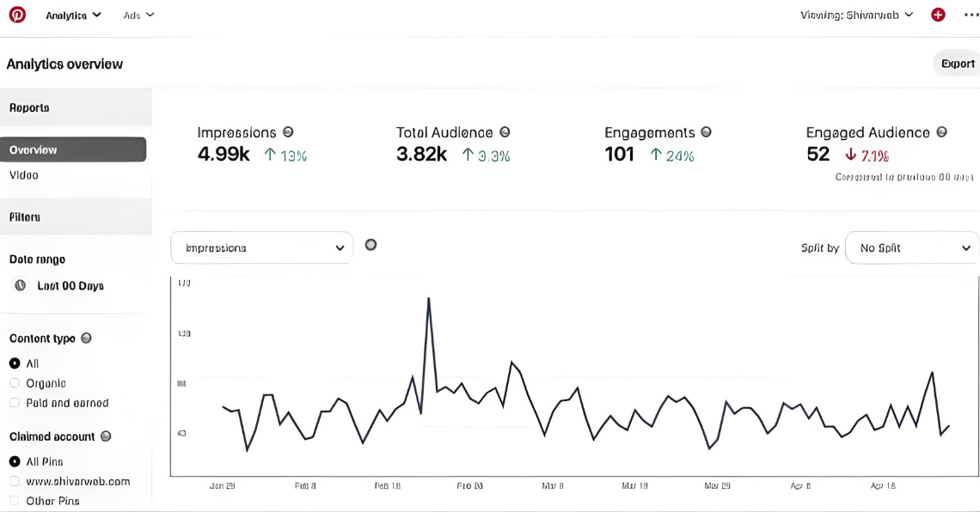
Task: Click the red plus create icon
Action: 938,15
